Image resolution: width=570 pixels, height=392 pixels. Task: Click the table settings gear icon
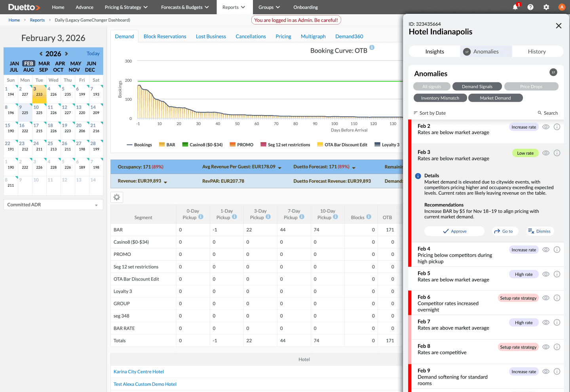(117, 197)
